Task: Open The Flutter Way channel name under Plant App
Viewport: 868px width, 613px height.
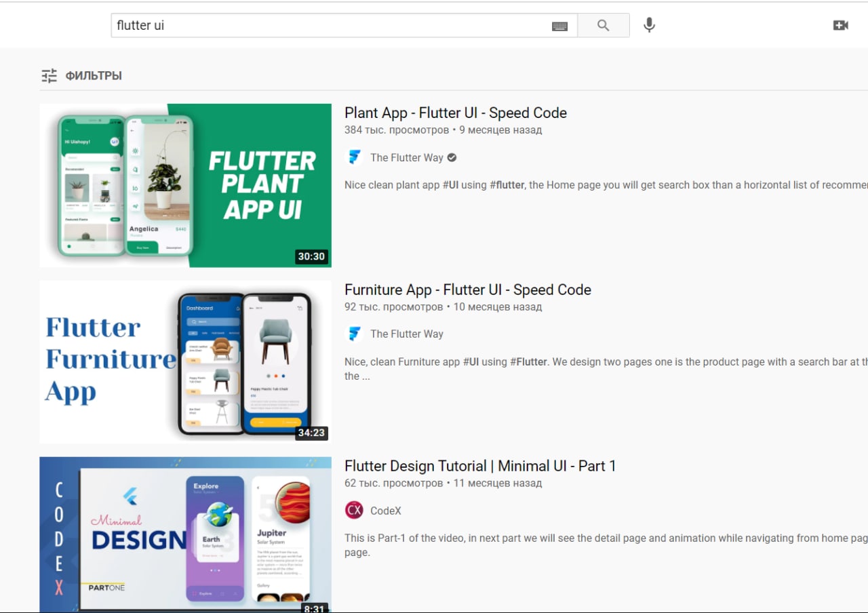Action: pos(407,157)
